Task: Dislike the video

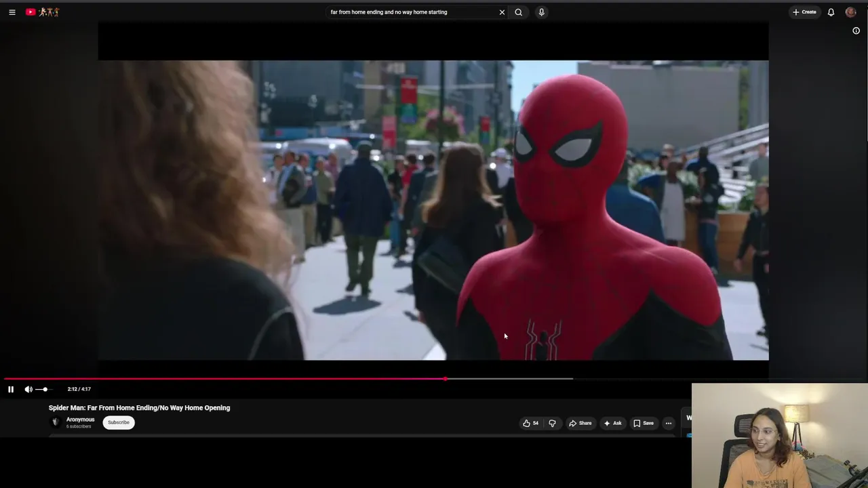Action: [x=552, y=423]
